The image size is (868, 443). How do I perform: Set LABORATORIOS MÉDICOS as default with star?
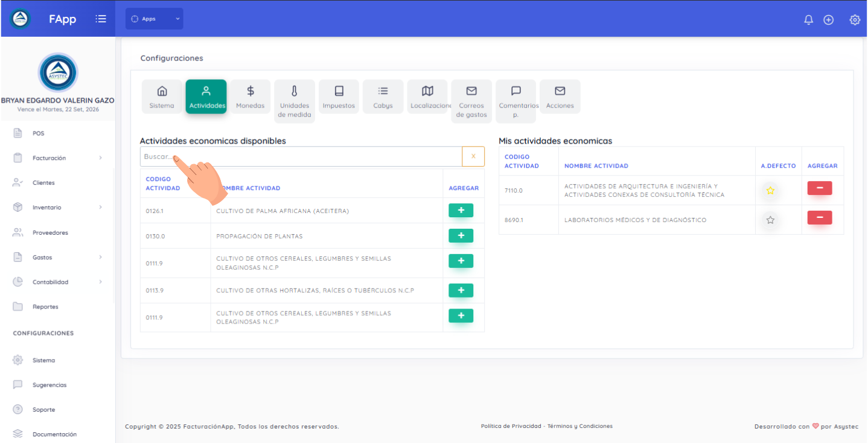(x=770, y=220)
